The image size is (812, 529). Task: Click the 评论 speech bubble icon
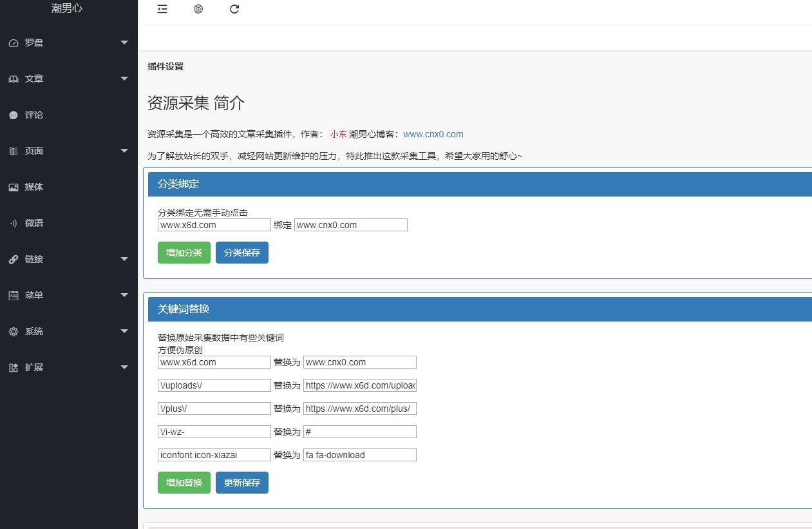(14, 115)
